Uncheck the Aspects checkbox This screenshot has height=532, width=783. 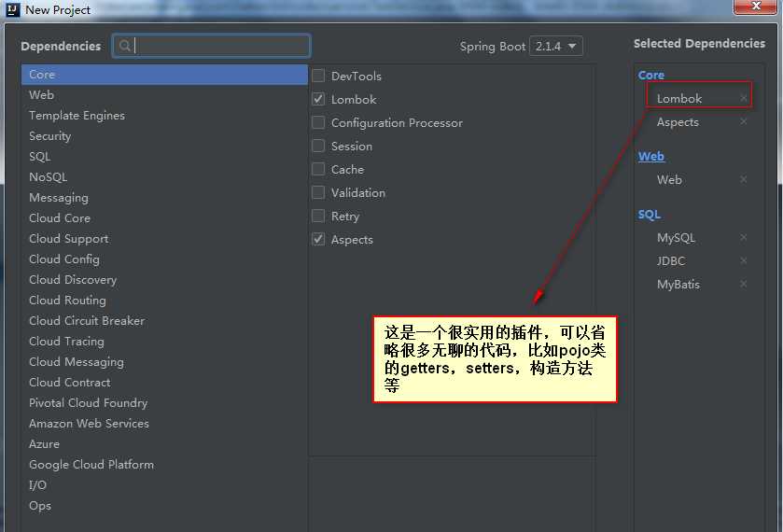[x=318, y=239]
